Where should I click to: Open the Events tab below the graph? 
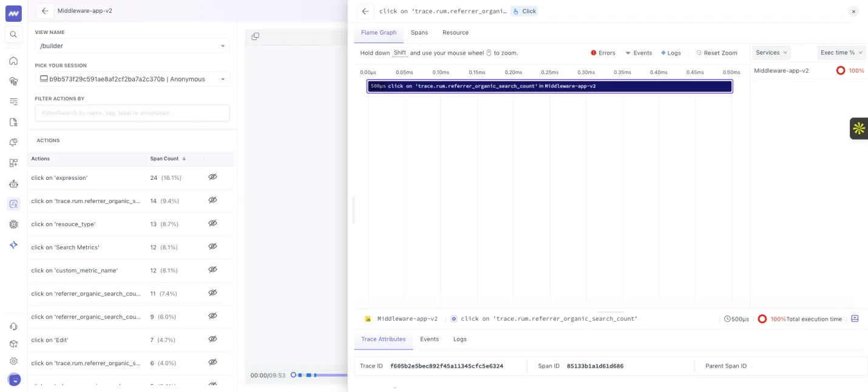[x=429, y=339]
